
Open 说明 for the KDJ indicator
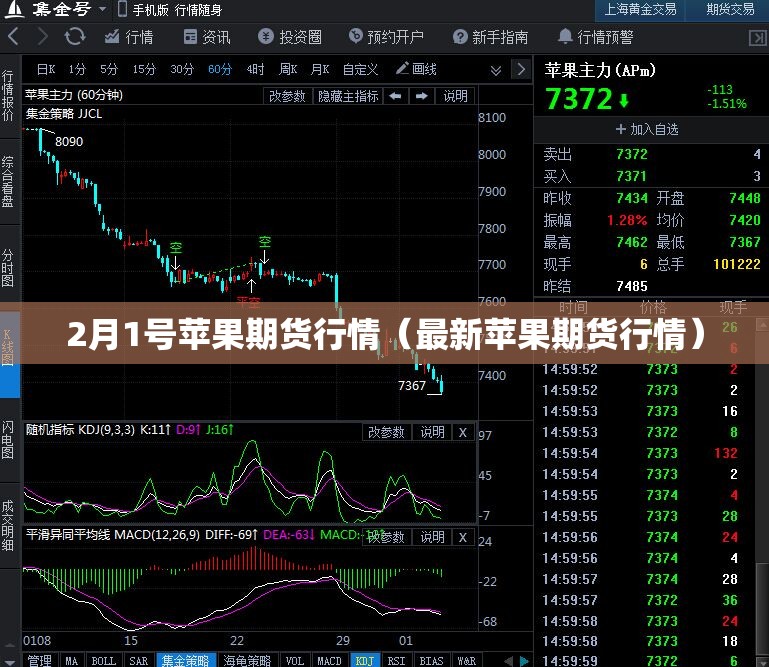click(x=432, y=432)
